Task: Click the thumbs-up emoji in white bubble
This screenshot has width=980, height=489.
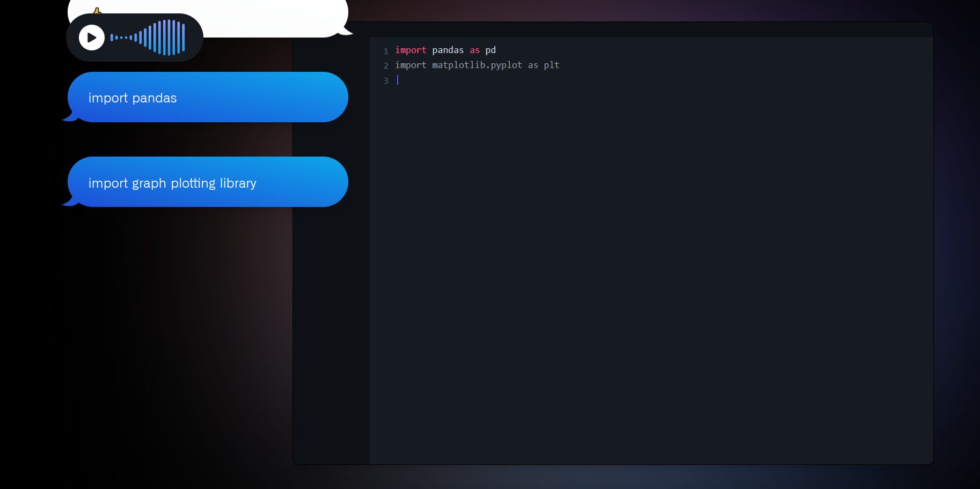Action: (x=97, y=11)
